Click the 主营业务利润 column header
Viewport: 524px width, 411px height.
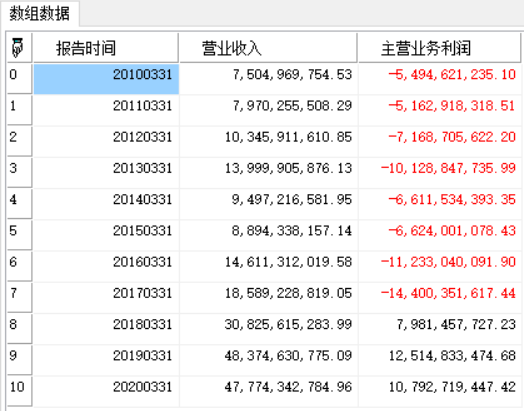pyautogui.click(x=439, y=48)
